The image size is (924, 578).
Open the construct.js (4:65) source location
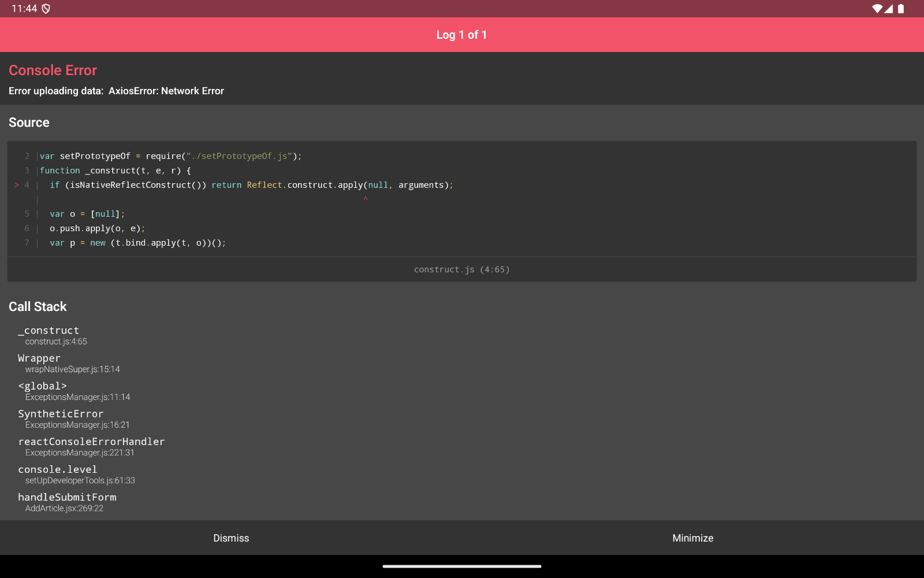(462, 269)
